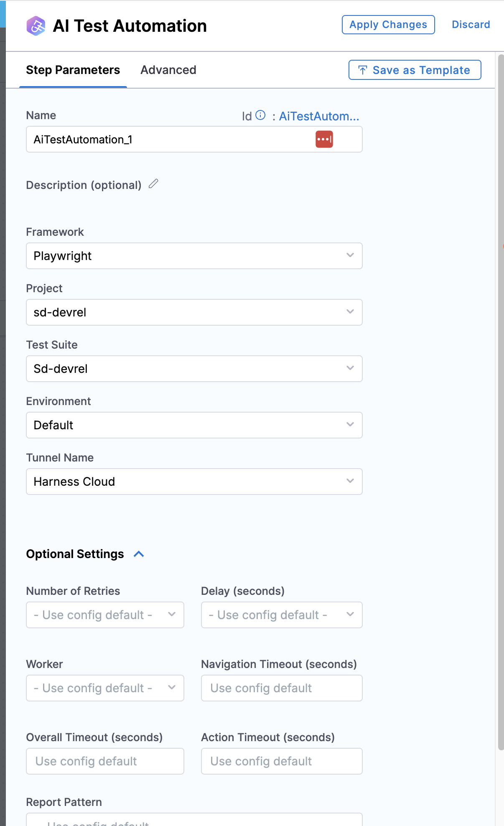Click the Optional Settings heading
504x826 pixels.
[75, 554]
